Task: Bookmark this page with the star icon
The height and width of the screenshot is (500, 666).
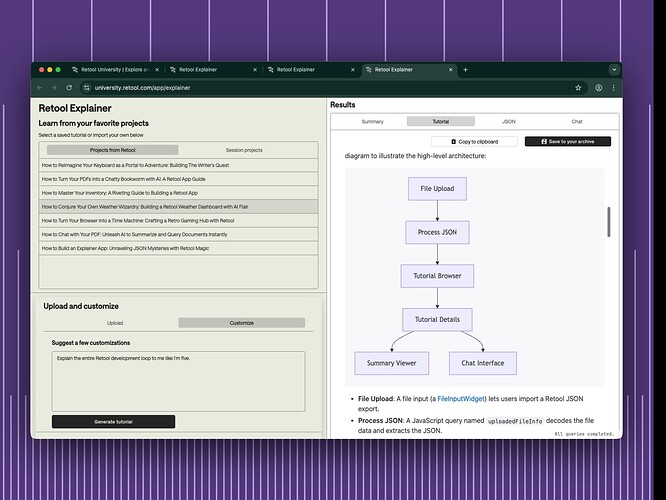Action: pos(578,88)
